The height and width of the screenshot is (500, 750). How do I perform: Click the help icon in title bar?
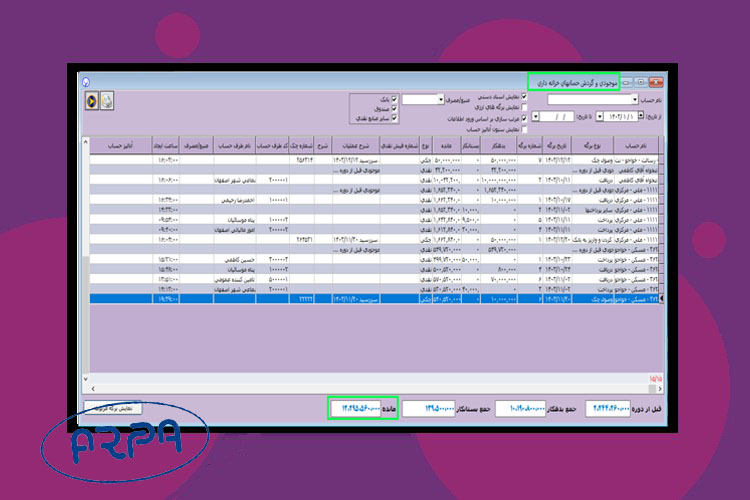85,82
